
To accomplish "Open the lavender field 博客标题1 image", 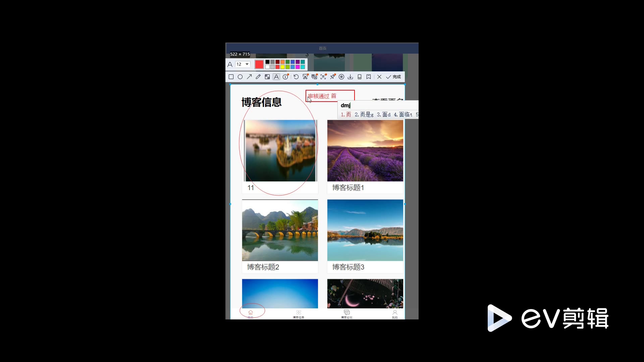I will pyautogui.click(x=365, y=150).
